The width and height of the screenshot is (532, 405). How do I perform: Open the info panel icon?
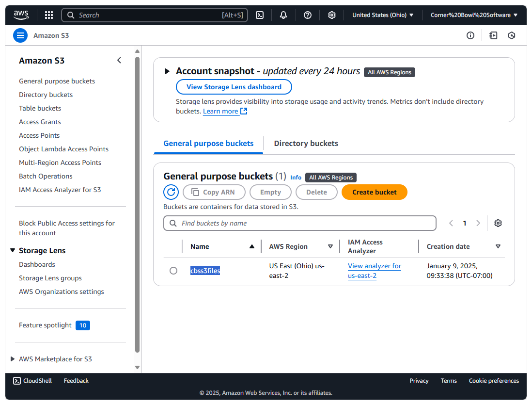point(470,35)
